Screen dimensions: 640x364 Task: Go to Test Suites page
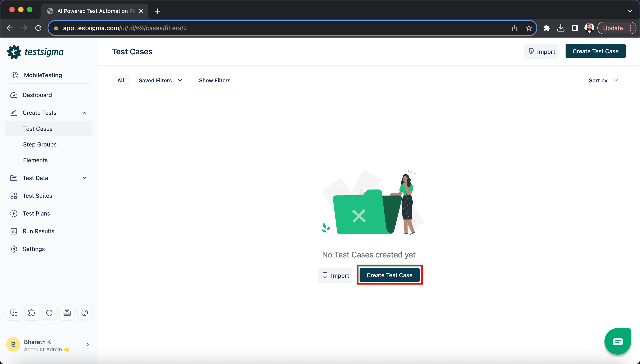(37, 196)
